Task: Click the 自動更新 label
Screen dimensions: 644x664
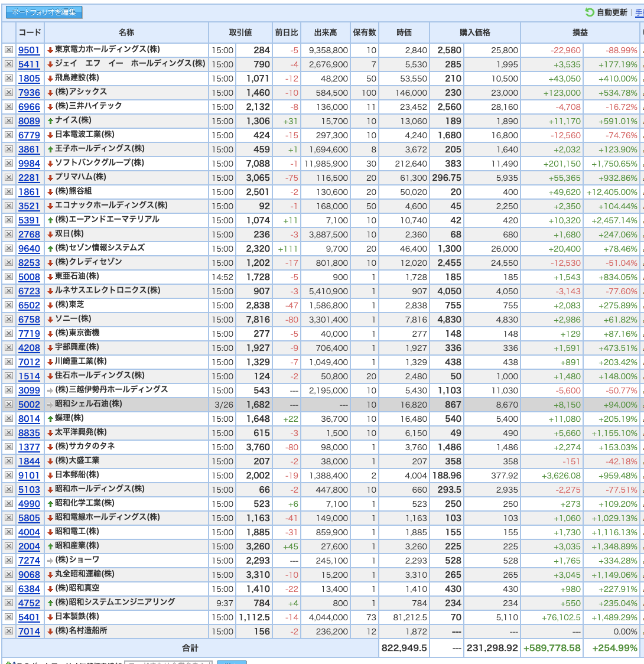Action: pyautogui.click(x=612, y=12)
